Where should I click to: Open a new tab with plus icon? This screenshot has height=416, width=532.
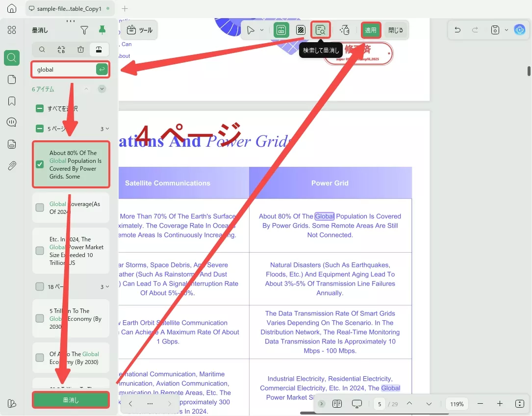[x=125, y=8]
